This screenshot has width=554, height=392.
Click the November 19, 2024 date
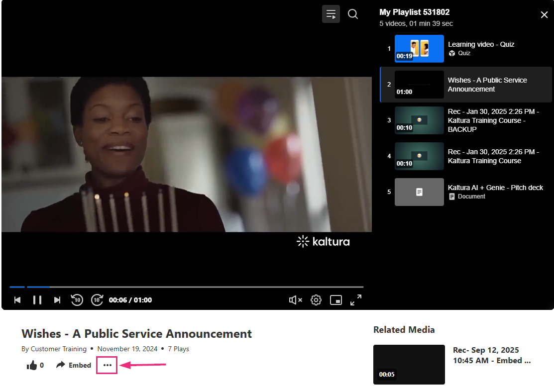pyautogui.click(x=127, y=349)
